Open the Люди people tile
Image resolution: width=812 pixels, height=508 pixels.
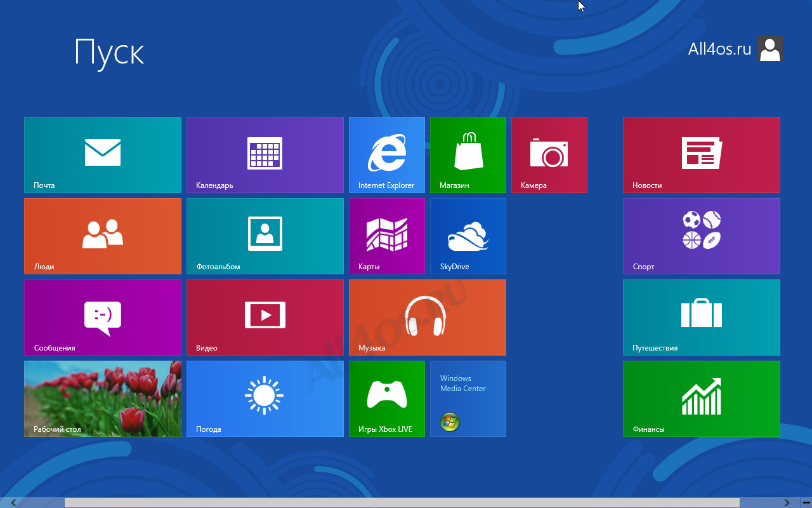point(103,236)
